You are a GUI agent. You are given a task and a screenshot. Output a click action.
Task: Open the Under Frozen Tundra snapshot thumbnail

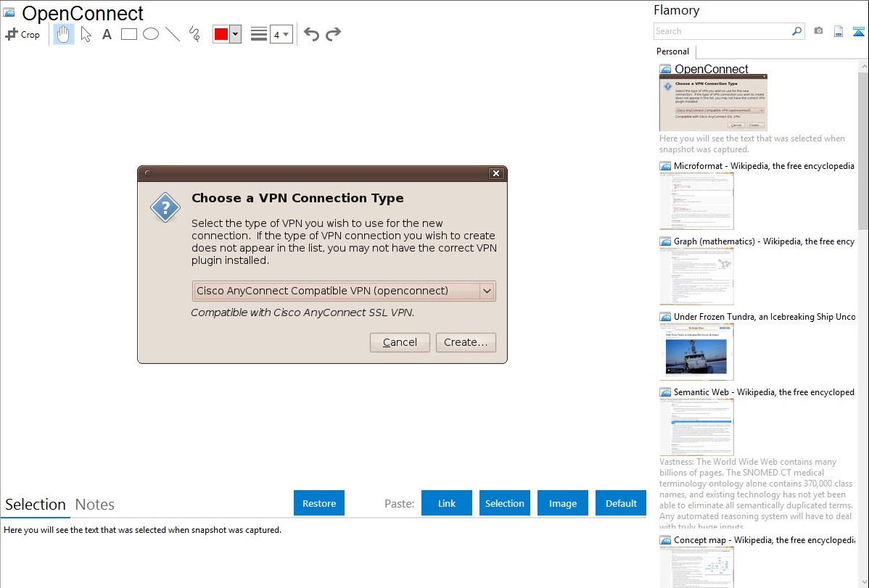696,352
